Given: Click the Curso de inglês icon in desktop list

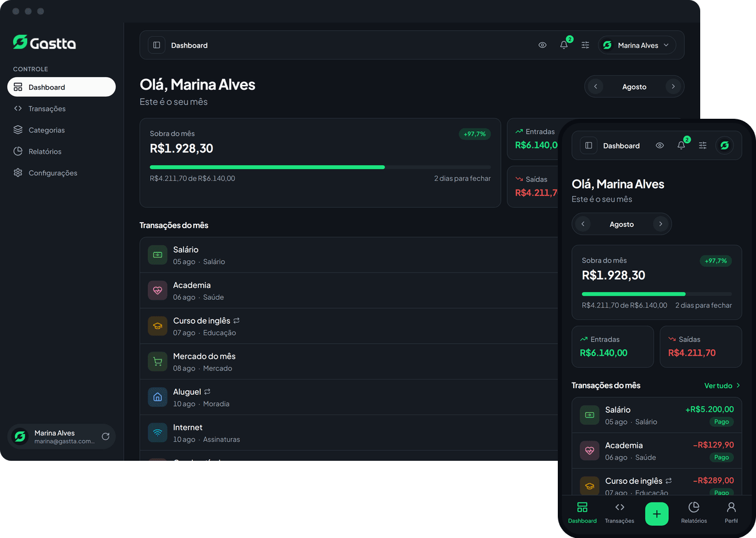Looking at the screenshot, I should click(x=157, y=326).
